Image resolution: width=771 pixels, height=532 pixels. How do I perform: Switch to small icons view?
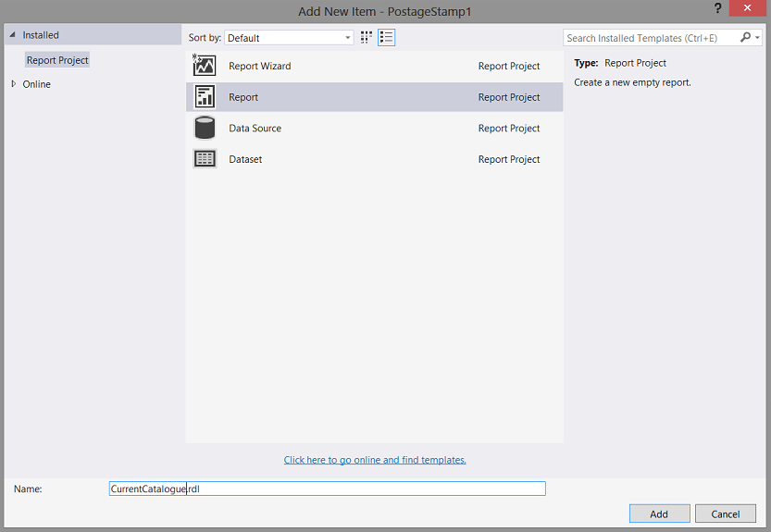[x=367, y=37]
